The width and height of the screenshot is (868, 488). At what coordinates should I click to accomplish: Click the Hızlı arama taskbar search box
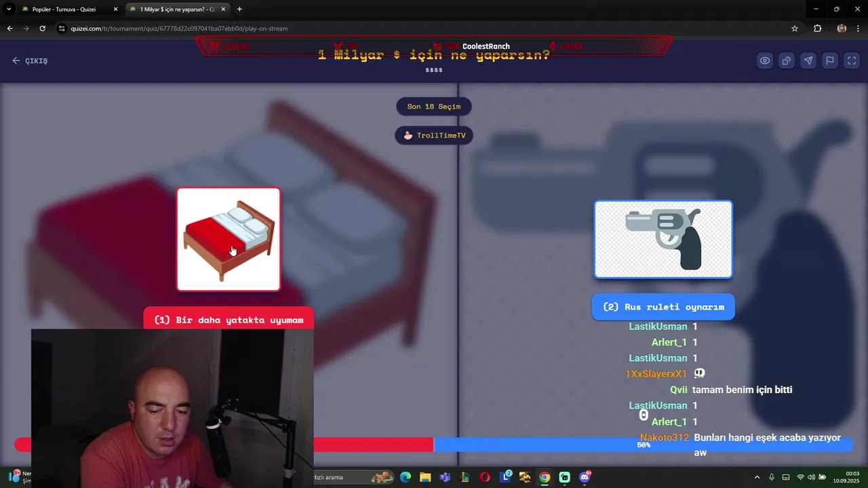[353, 477]
